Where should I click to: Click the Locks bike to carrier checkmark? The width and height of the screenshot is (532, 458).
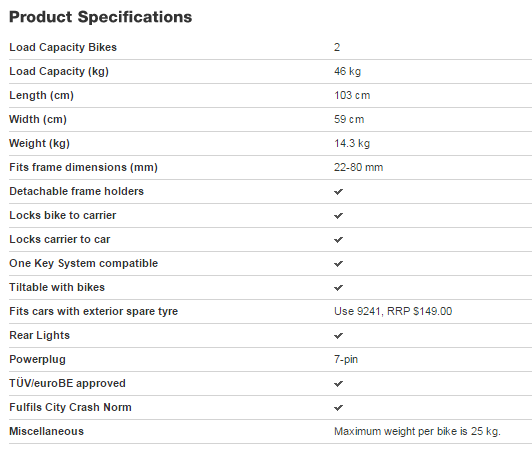coord(338,216)
